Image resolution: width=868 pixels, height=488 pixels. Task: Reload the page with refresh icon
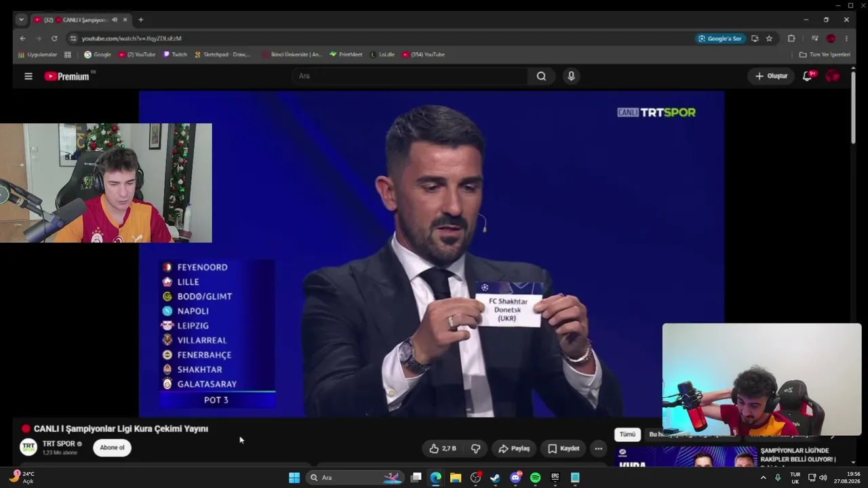tap(54, 39)
